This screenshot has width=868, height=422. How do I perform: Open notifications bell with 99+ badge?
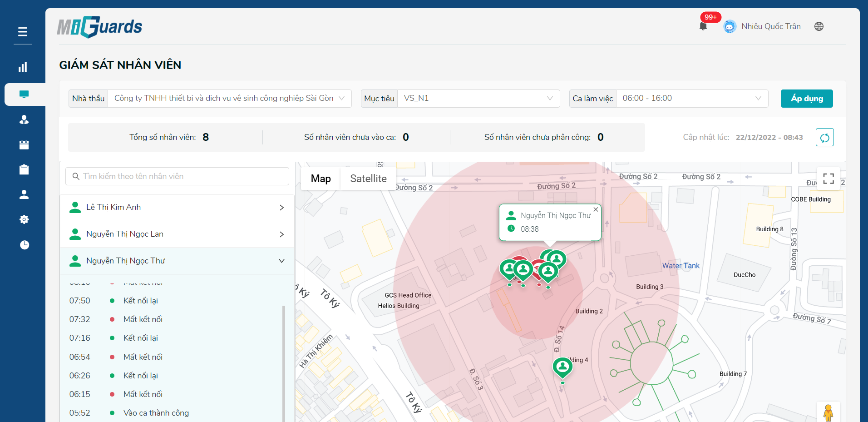tap(703, 26)
